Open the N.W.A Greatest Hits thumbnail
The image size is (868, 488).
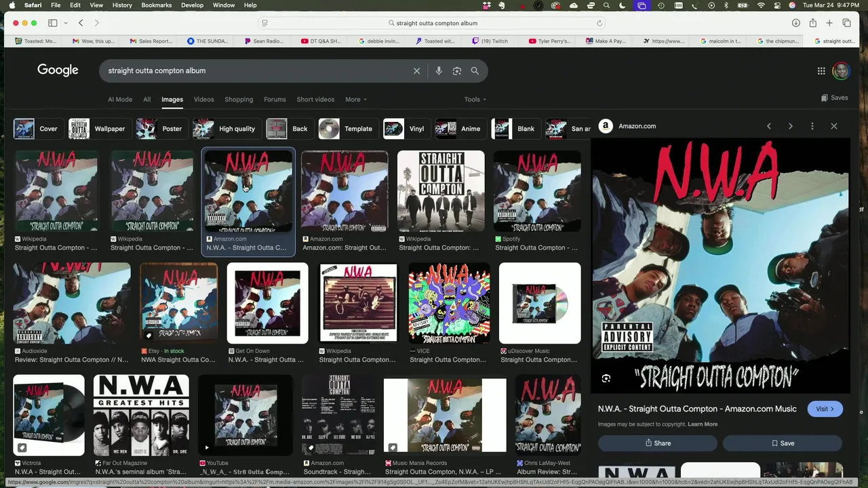pyautogui.click(x=141, y=415)
